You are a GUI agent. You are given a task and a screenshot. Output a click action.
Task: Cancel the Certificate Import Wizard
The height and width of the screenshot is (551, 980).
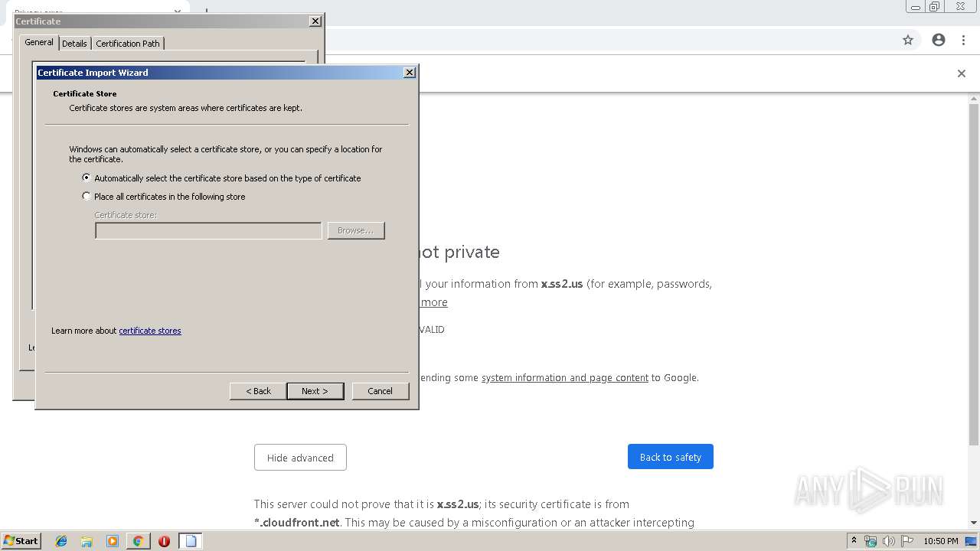381,391
